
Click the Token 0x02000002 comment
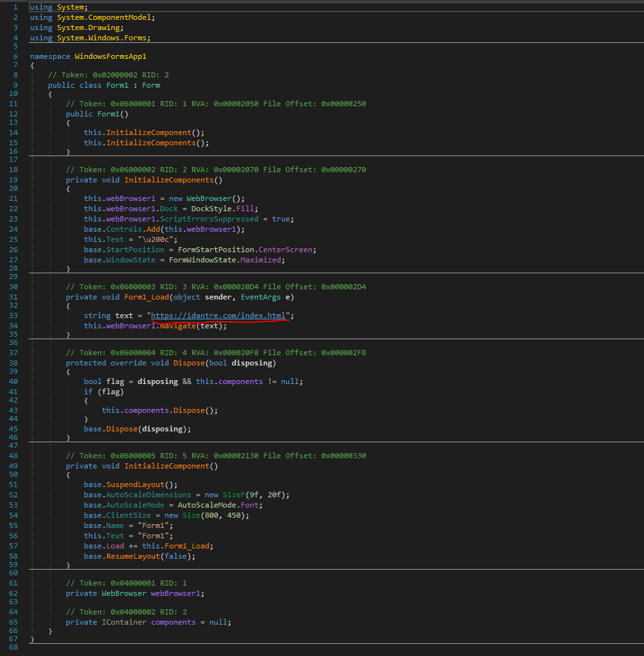[108, 75]
